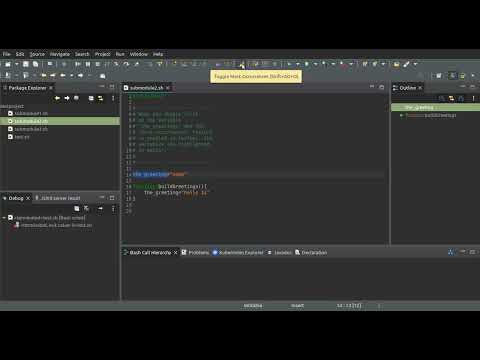Open the Debug launch dropdown arrow
This screenshot has height=360, width=480.
pos(297,64)
